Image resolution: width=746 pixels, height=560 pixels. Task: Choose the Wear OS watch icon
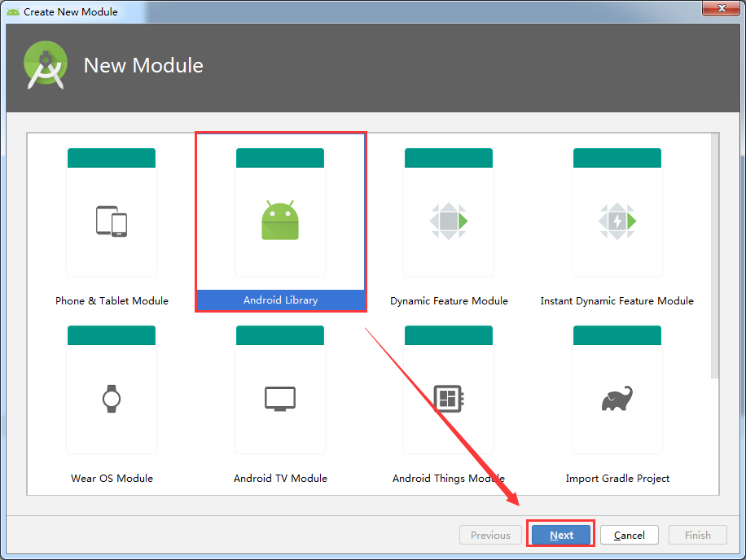112,398
